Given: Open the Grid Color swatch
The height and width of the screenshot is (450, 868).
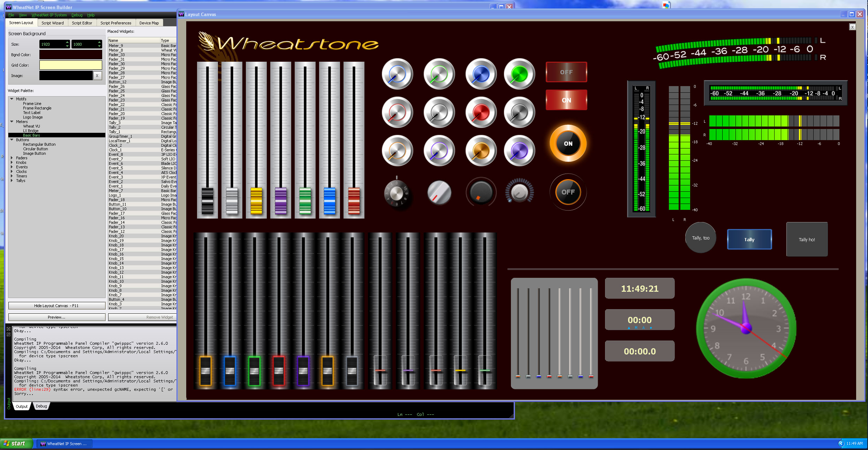Looking at the screenshot, I should (x=70, y=65).
